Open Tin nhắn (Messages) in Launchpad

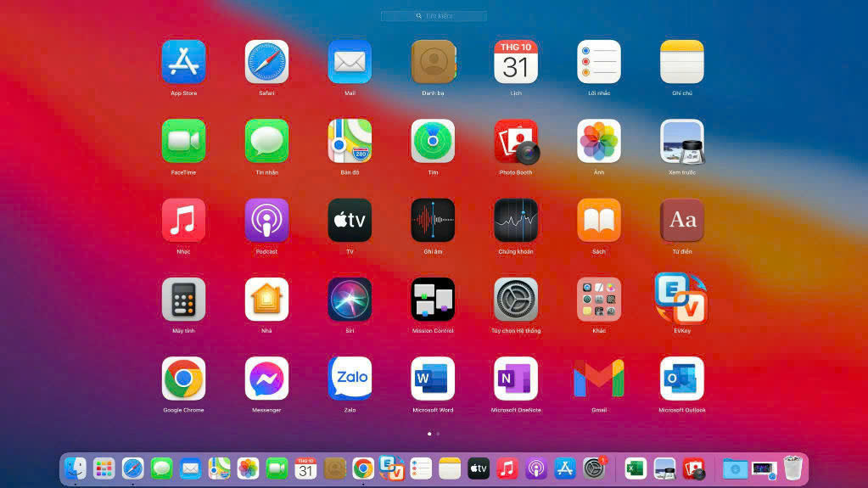coord(266,141)
